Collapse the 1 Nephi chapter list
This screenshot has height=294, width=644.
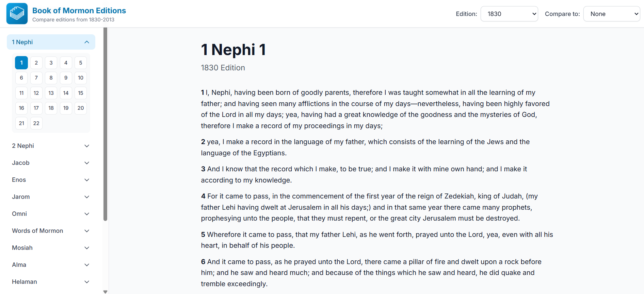click(x=51, y=42)
